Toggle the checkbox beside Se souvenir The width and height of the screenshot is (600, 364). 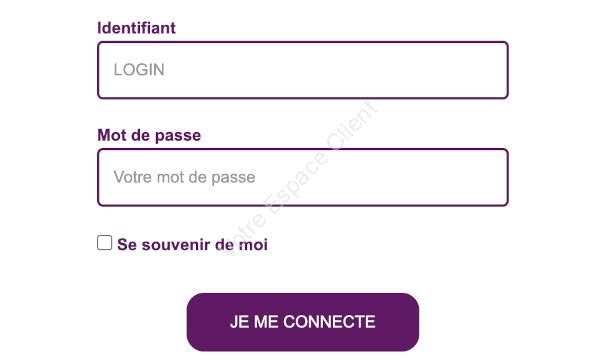[x=104, y=243]
